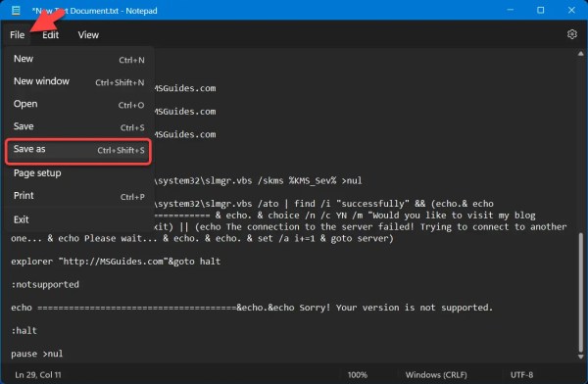Choose Save as from the File menu
The height and width of the screenshot is (384, 588).
tap(78, 150)
